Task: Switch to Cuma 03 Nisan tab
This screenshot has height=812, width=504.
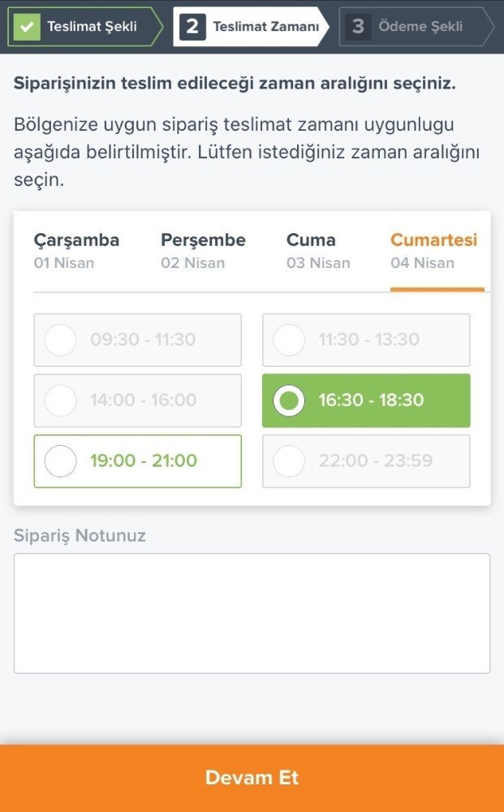Action: pos(318,250)
